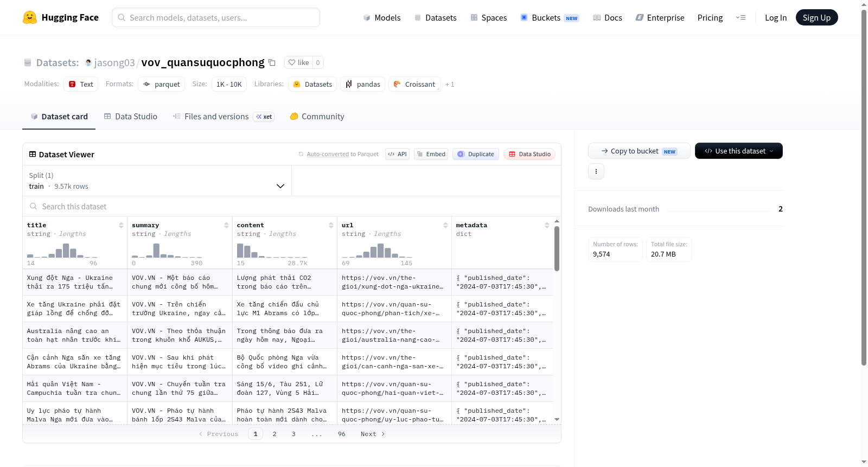Click the datasets stack icon beside Datasets:
This screenshot has width=868, height=467.
[28, 63]
